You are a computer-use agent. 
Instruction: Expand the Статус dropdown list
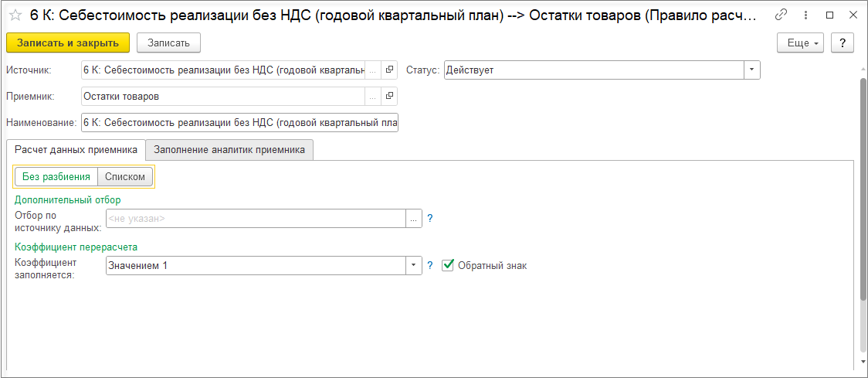tap(752, 70)
